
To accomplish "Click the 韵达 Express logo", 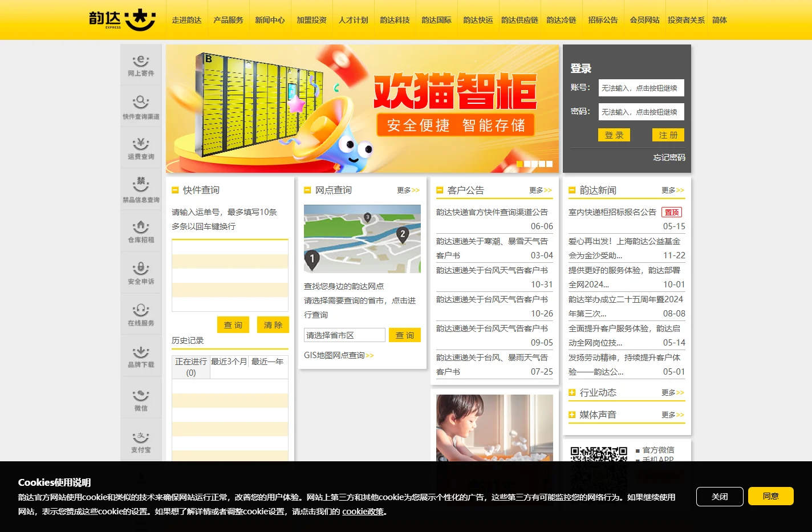I will click(122, 19).
